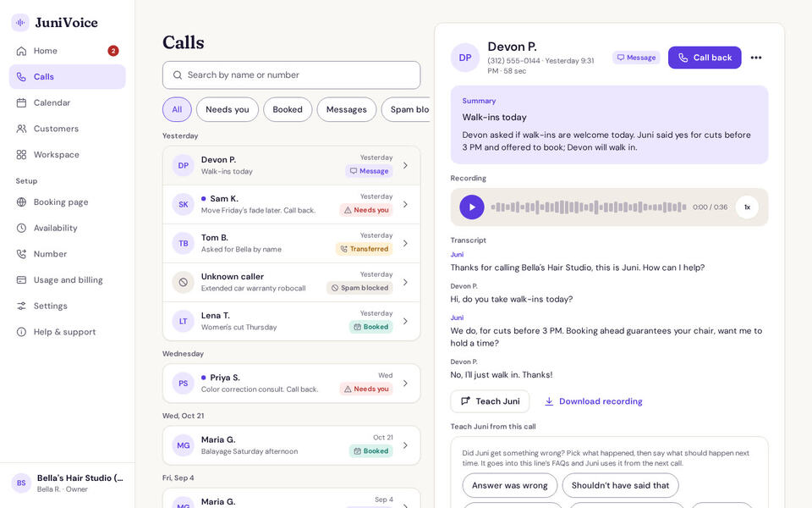The image size is (812, 508).
Task: Open Maria G. Balayage Saturday afternoon call
Action: pyautogui.click(x=291, y=445)
